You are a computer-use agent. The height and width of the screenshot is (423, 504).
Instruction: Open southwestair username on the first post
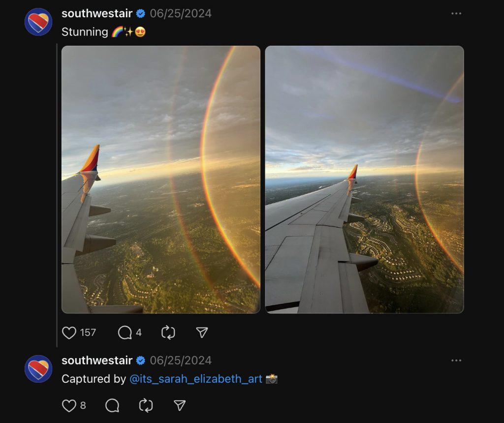[x=97, y=14]
